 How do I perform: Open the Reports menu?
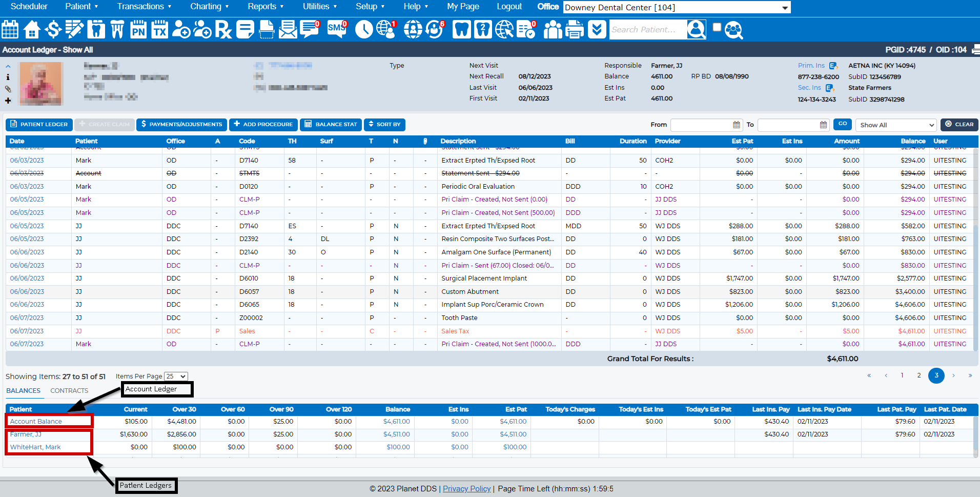point(262,7)
